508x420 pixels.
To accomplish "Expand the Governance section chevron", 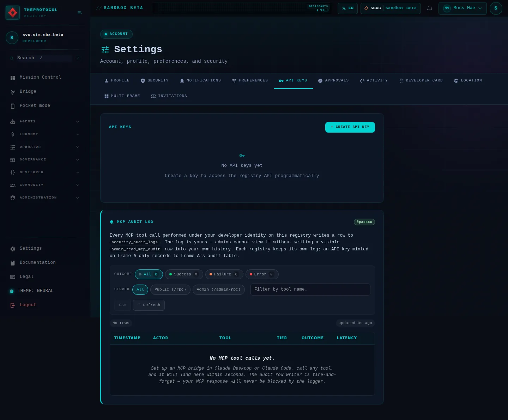I will click(x=78, y=160).
